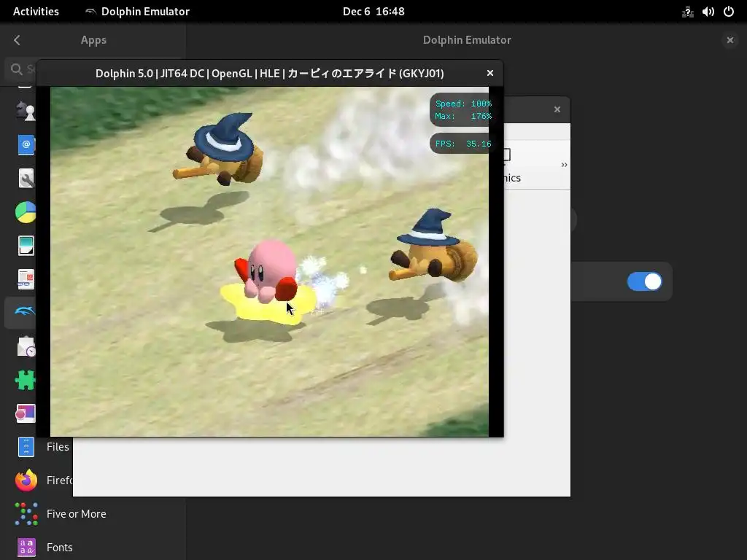This screenshot has width=747, height=560.
Task: Click the search magnifier in Settings sidebar
Action: tap(17, 69)
